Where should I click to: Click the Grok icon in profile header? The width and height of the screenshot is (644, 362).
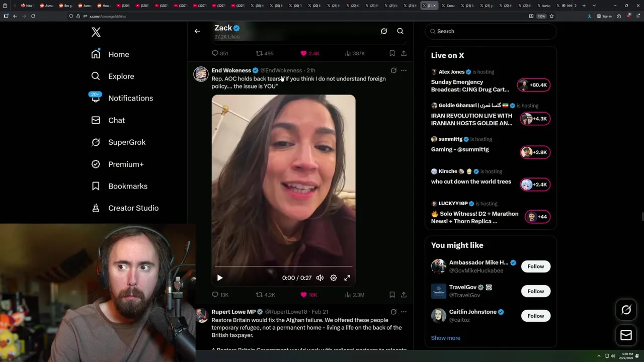click(x=384, y=31)
